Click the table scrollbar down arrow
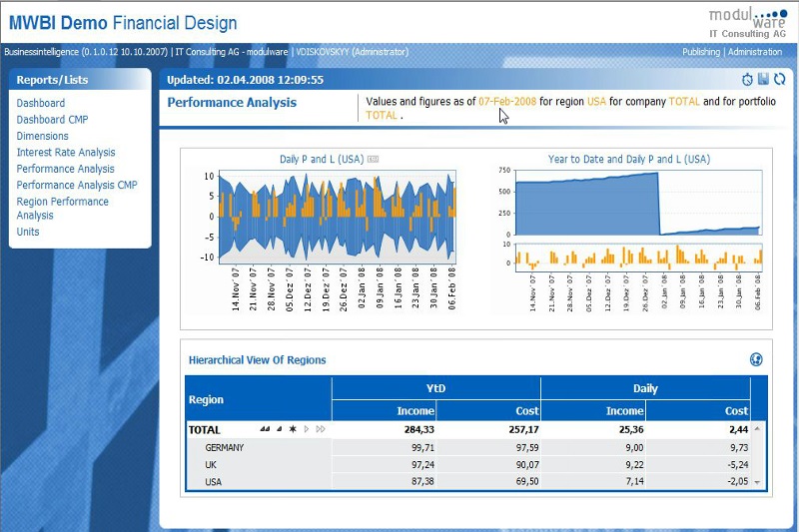 [757, 482]
